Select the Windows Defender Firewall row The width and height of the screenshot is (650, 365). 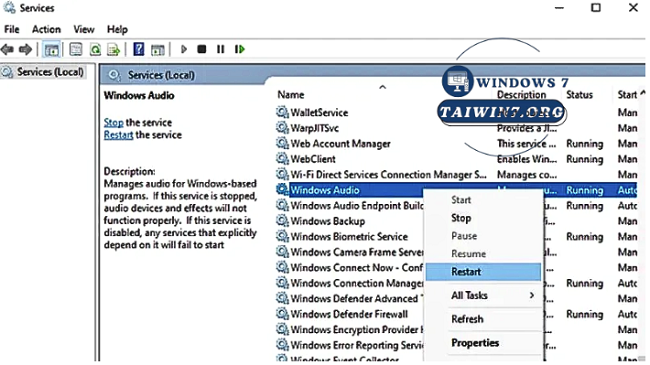(349, 314)
